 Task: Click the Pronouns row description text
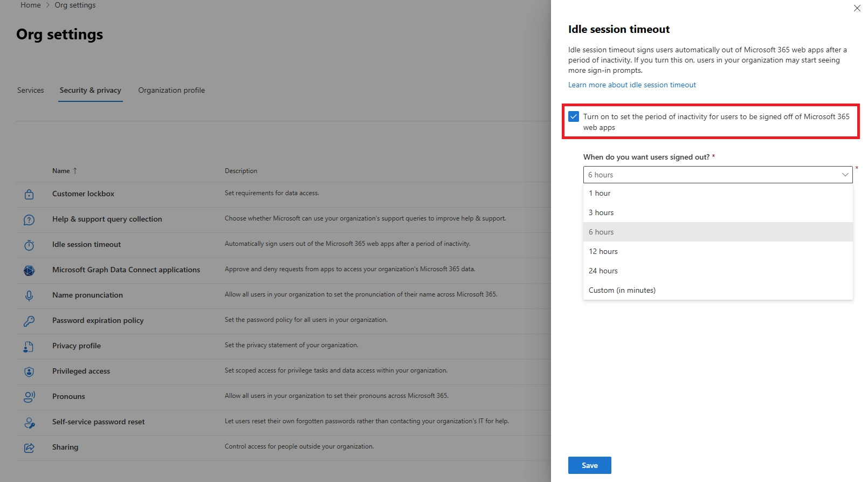point(336,396)
